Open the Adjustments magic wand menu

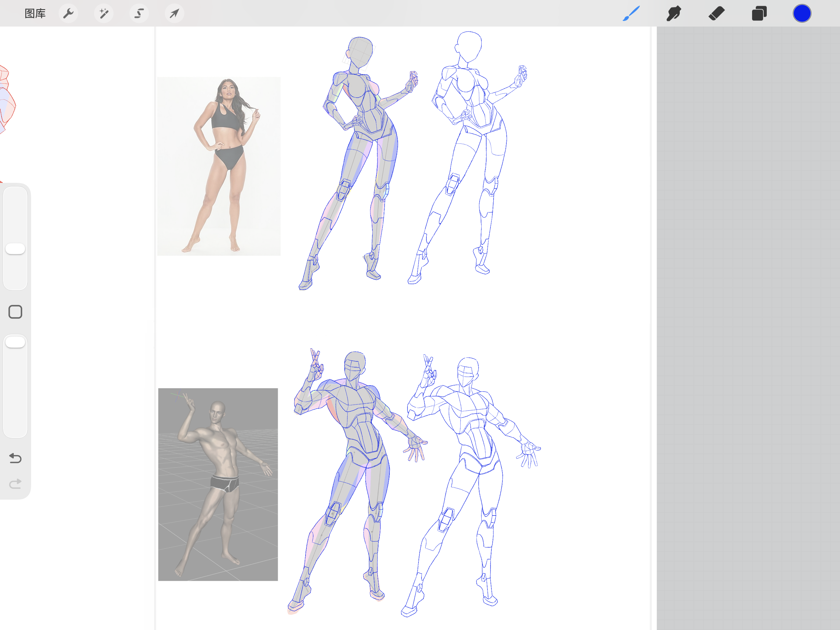104,14
